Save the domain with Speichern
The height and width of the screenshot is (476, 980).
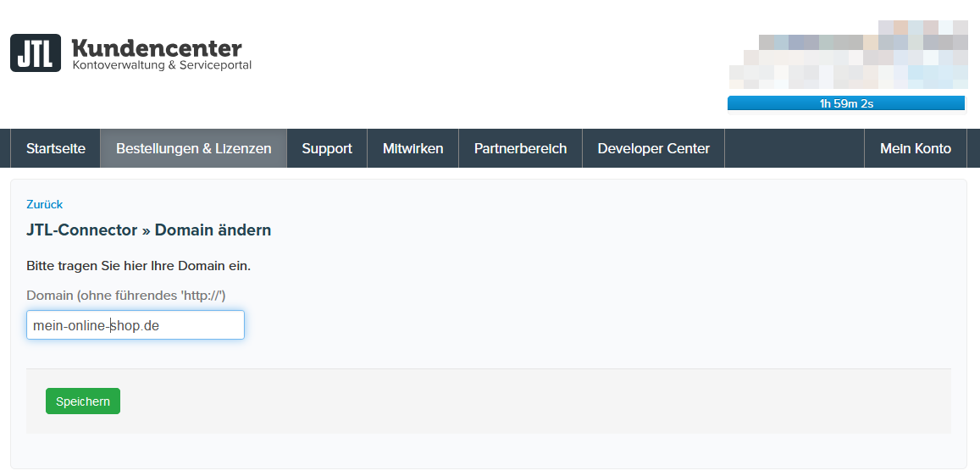coord(83,401)
